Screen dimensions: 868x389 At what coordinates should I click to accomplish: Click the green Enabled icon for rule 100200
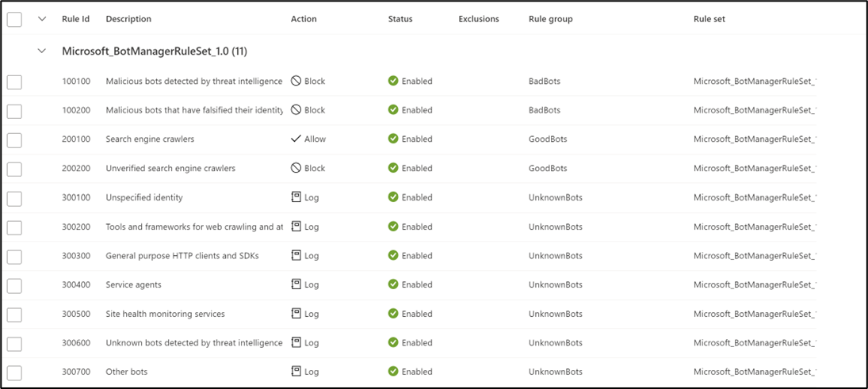(393, 110)
